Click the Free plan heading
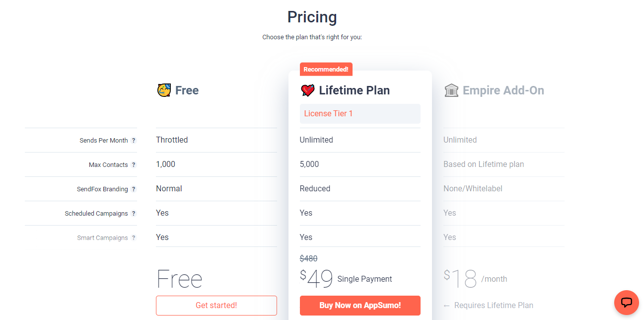 pos(187,90)
